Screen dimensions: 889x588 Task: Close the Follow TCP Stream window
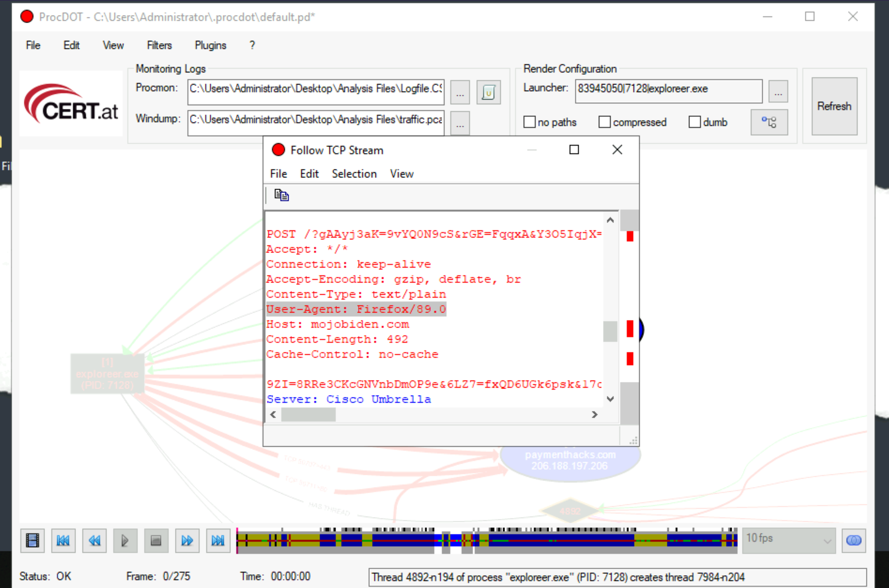[617, 150]
